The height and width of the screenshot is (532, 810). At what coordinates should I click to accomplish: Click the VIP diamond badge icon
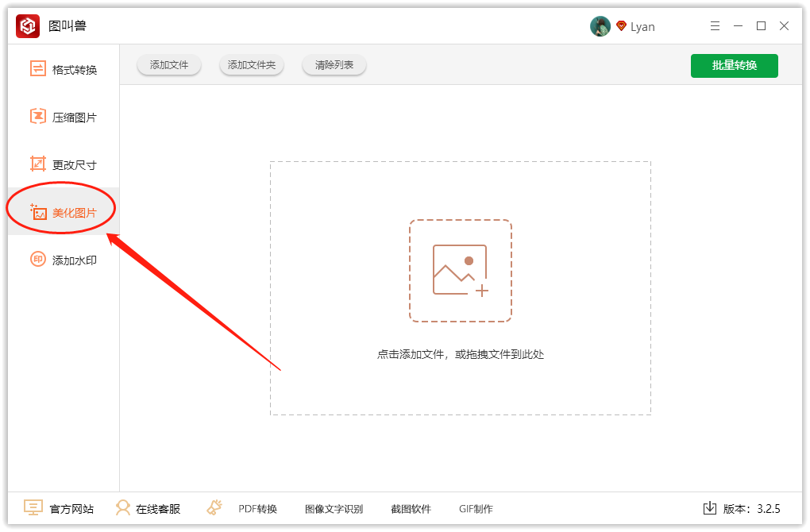621,26
